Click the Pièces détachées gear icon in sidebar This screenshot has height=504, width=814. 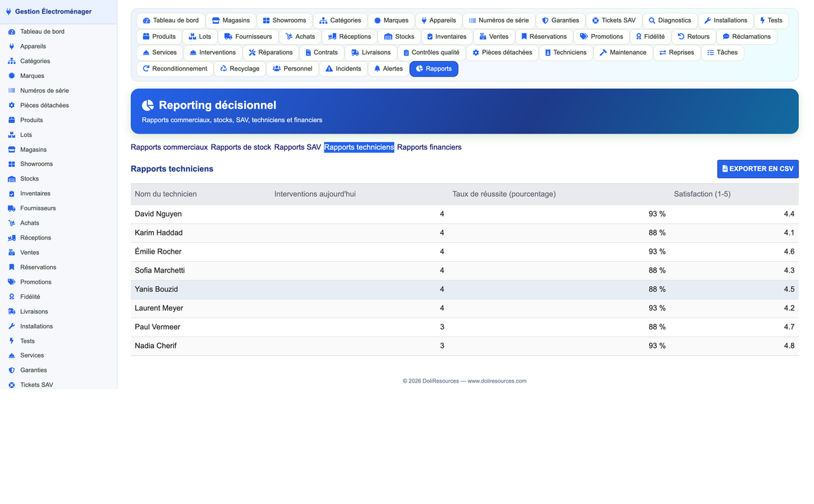(x=12, y=105)
